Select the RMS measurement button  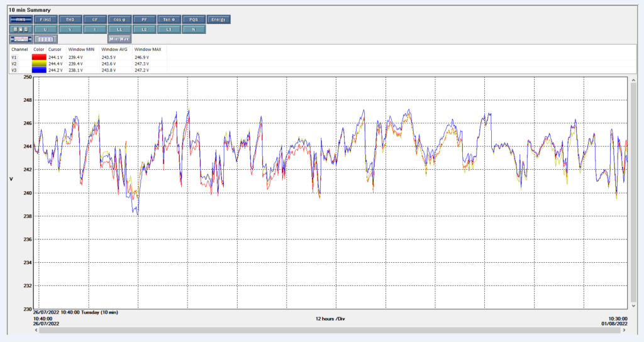[21, 19]
